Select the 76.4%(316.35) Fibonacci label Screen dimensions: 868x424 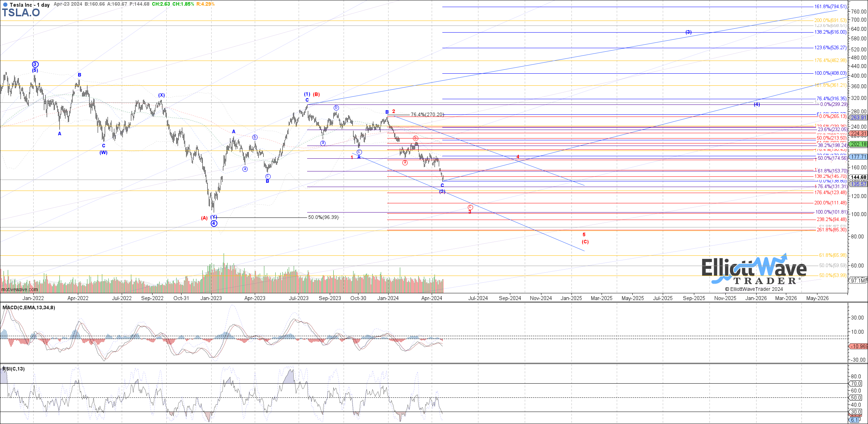tap(832, 99)
